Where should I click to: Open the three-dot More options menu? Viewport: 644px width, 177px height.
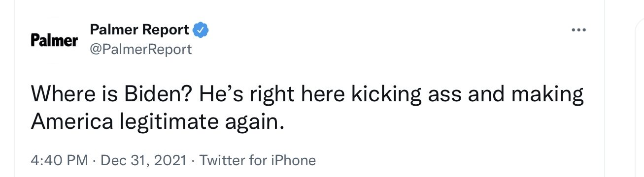pos(579,30)
